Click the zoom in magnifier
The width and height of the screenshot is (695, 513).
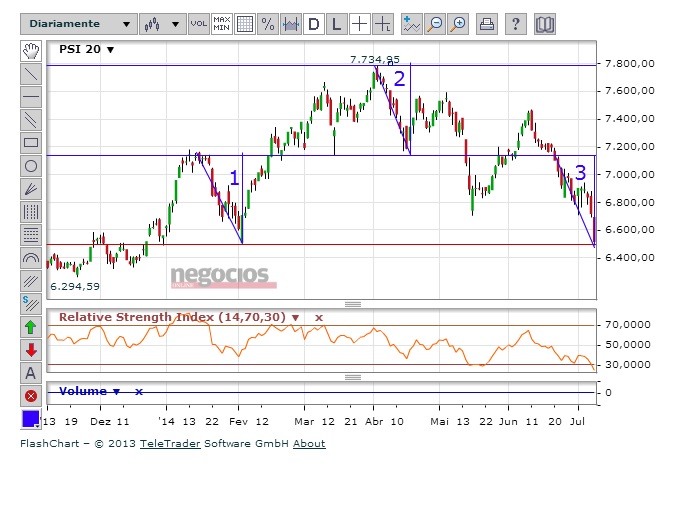pos(458,24)
